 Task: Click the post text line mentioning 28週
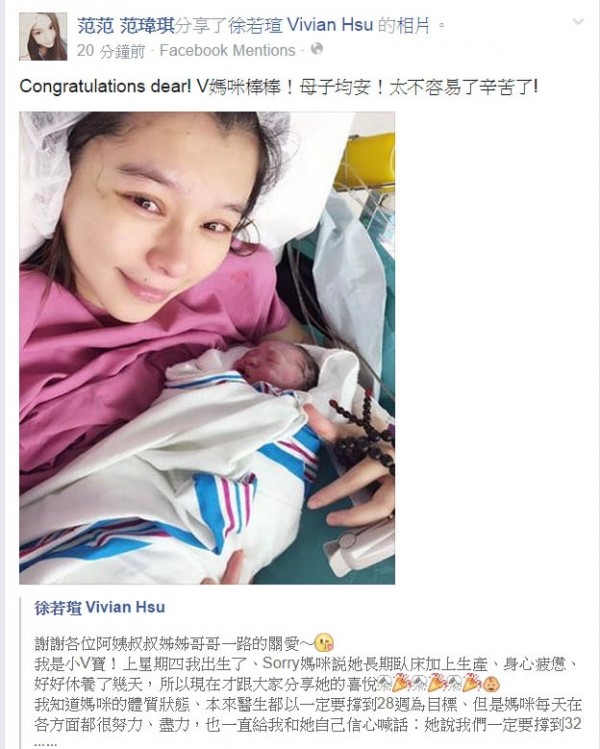pos(308,705)
